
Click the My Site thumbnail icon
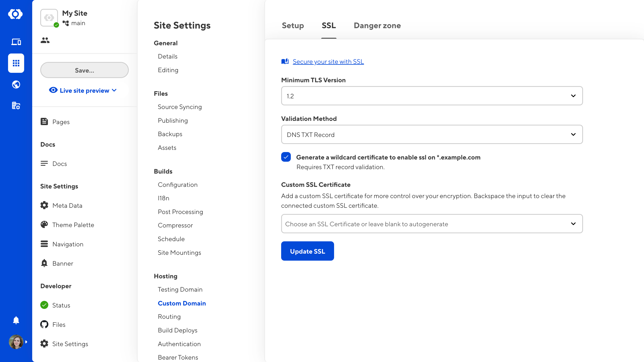click(x=49, y=18)
